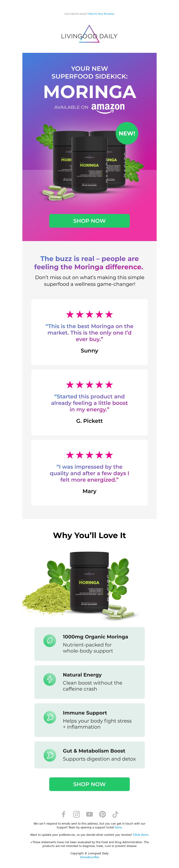Open the TikTok icon in footer

coord(115,815)
